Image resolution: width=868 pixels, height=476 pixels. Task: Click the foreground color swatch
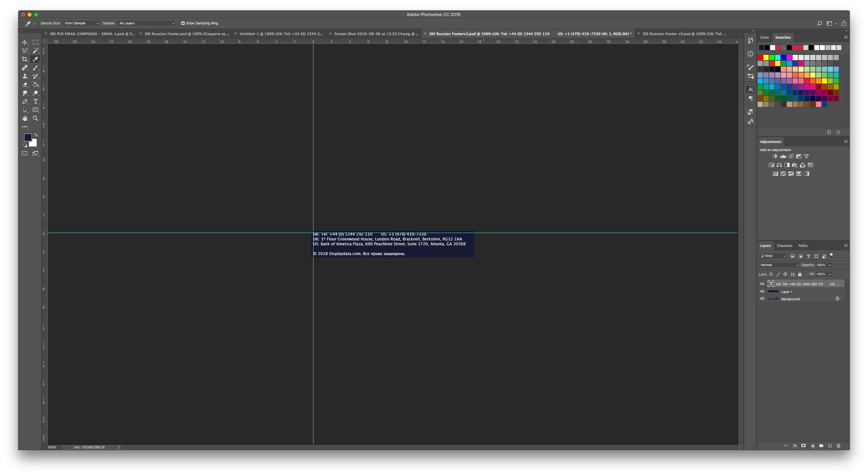click(27, 137)
